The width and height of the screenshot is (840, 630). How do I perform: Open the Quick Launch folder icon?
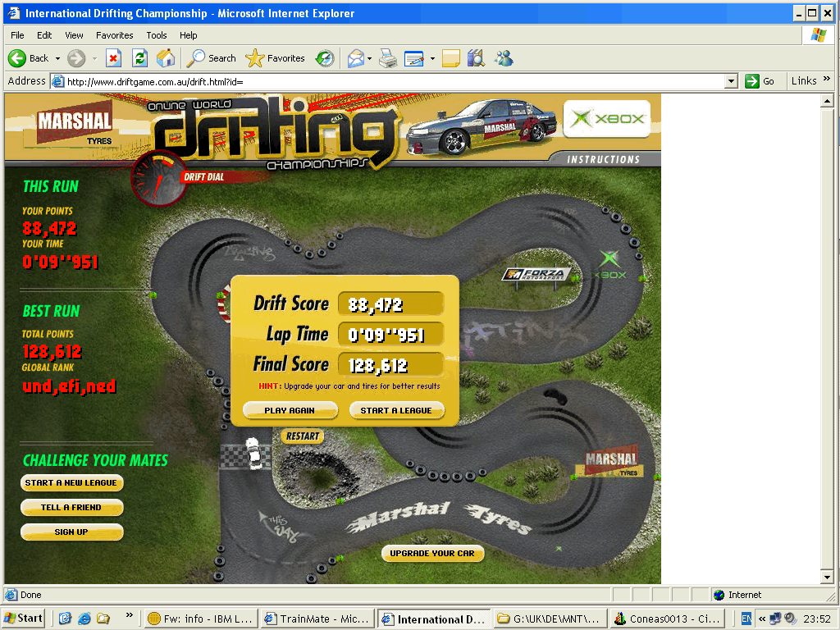(103, 619)
